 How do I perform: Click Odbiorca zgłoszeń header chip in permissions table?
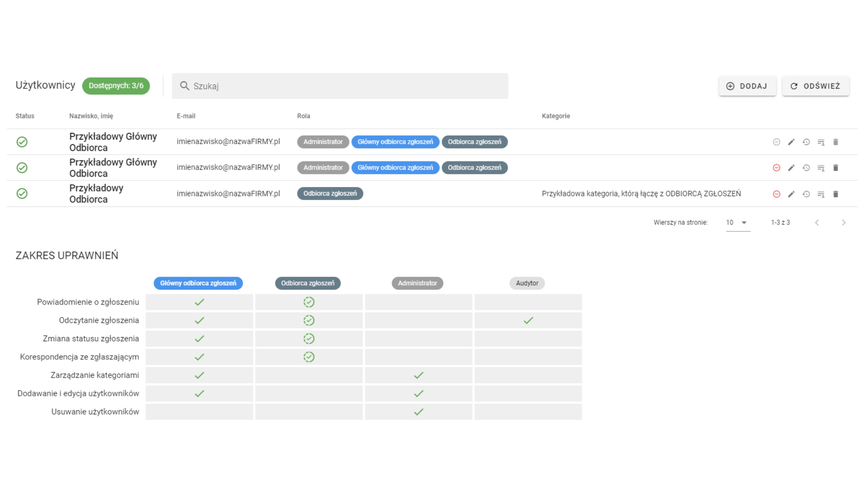[x=307, y=283]
